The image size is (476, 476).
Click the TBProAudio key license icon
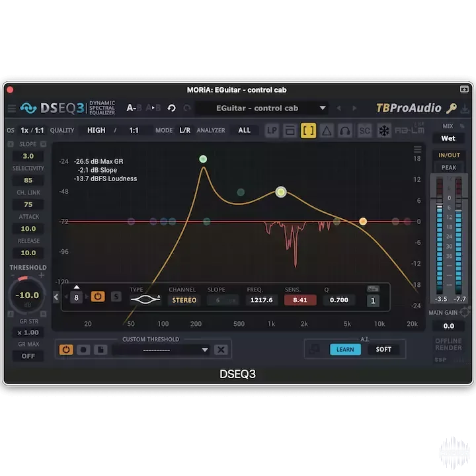(452, 108)
